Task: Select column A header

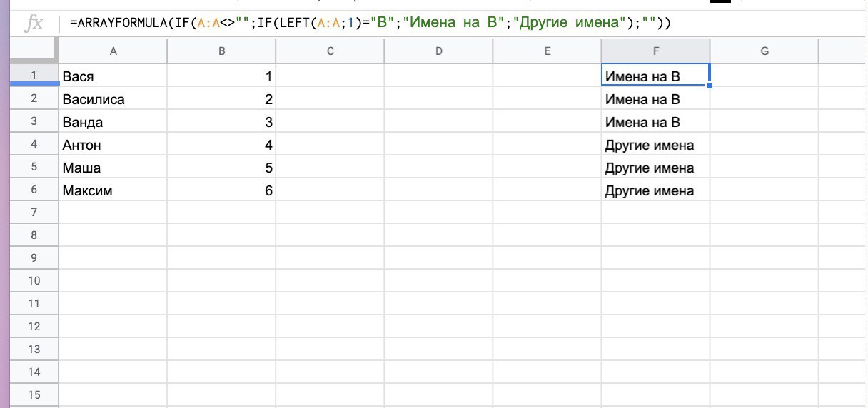Action: 113,51
